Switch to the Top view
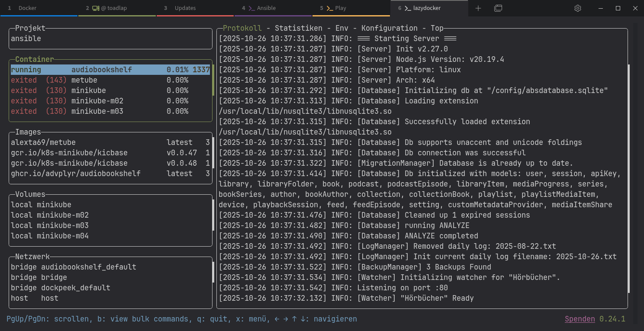The height and width of the screenshot is (331, 644). [x=437, y=28]
